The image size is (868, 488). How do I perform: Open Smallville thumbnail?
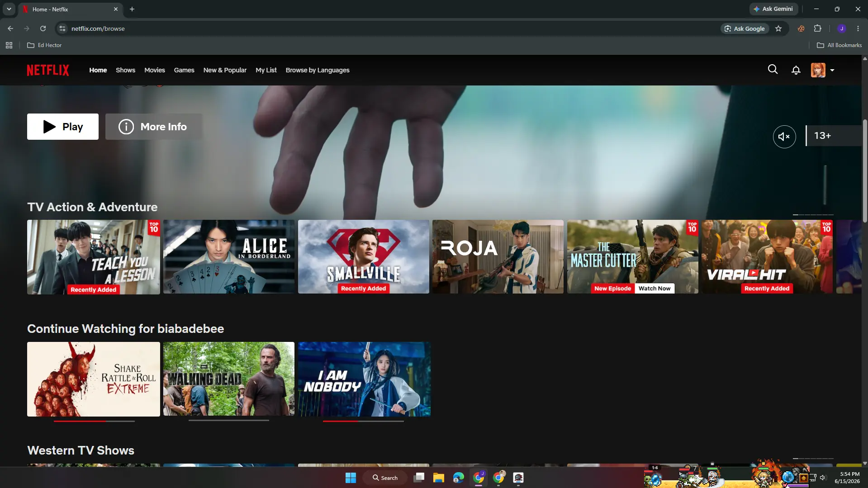363,257
